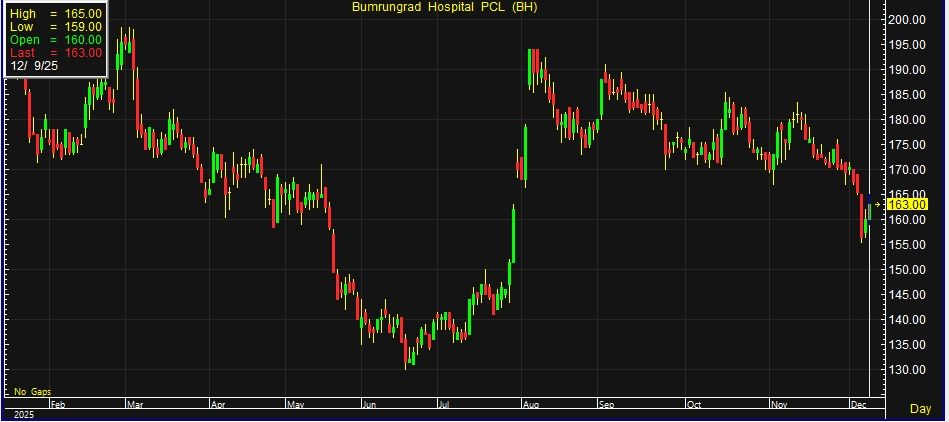Click the 145.00 label on the price axis

click(906, 295)
